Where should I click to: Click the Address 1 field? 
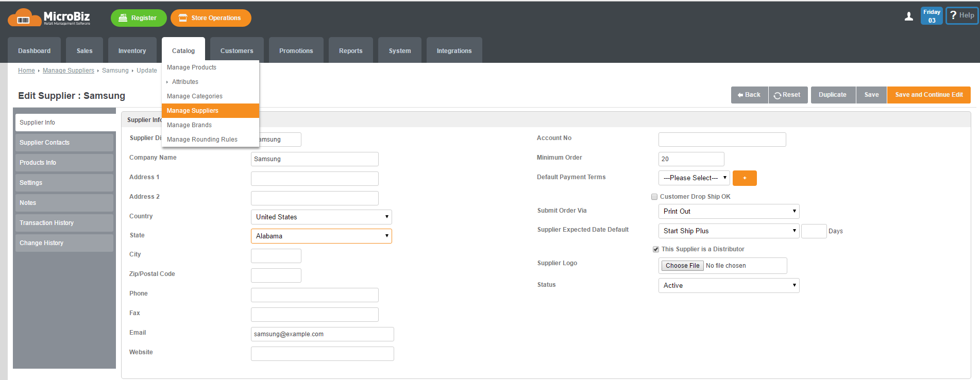click(x=315, y=179)
